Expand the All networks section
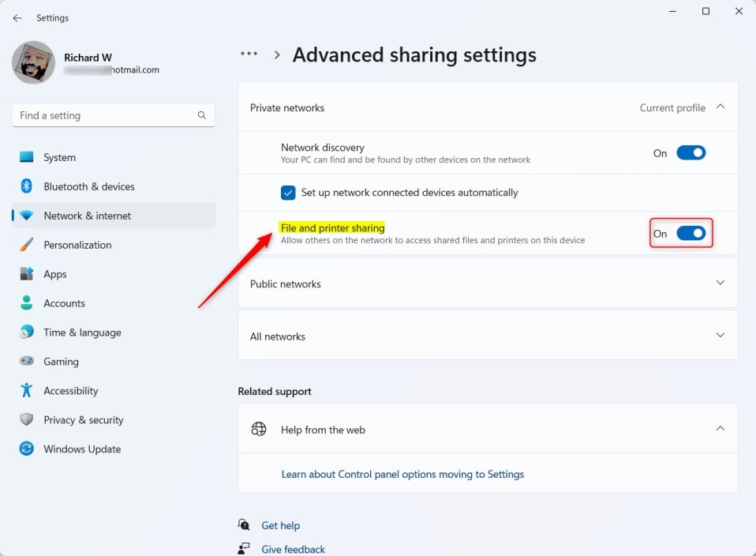The width and height of the screenshot is (756, 556). 720,336
